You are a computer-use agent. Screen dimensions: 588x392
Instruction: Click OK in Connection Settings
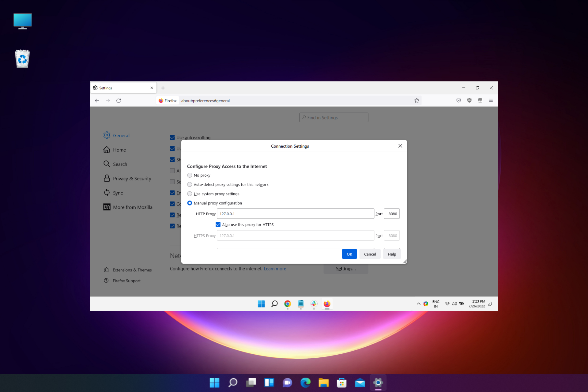pos(349,254)
